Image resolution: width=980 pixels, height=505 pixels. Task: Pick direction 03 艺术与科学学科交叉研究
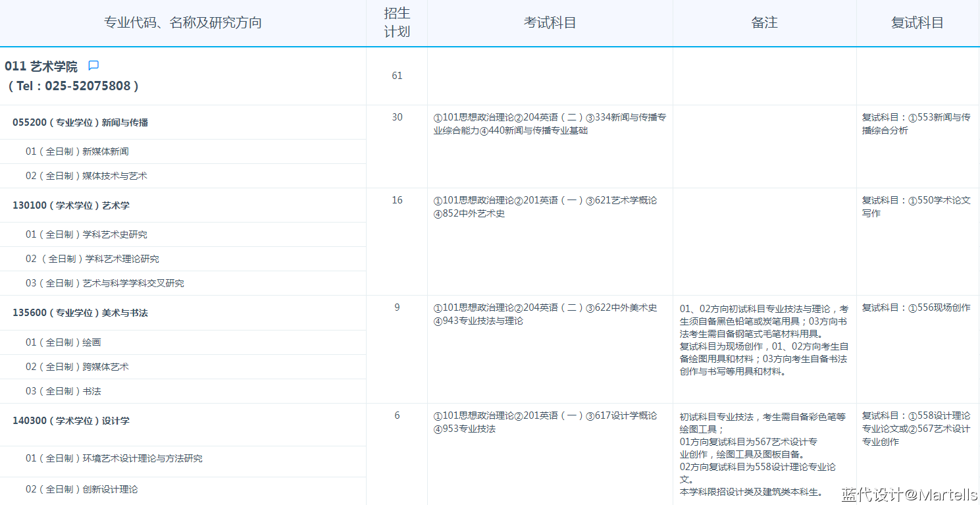coord(105,283)
